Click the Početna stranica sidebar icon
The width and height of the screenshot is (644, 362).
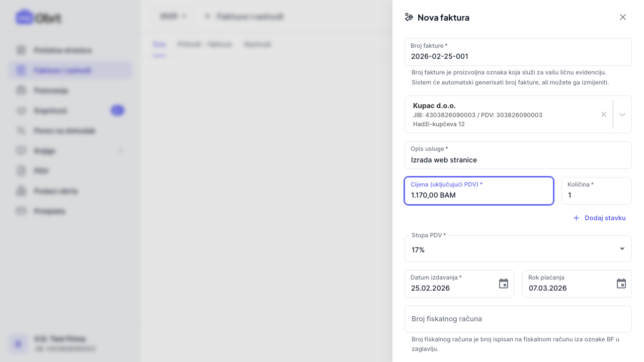[x=21, y=50]
